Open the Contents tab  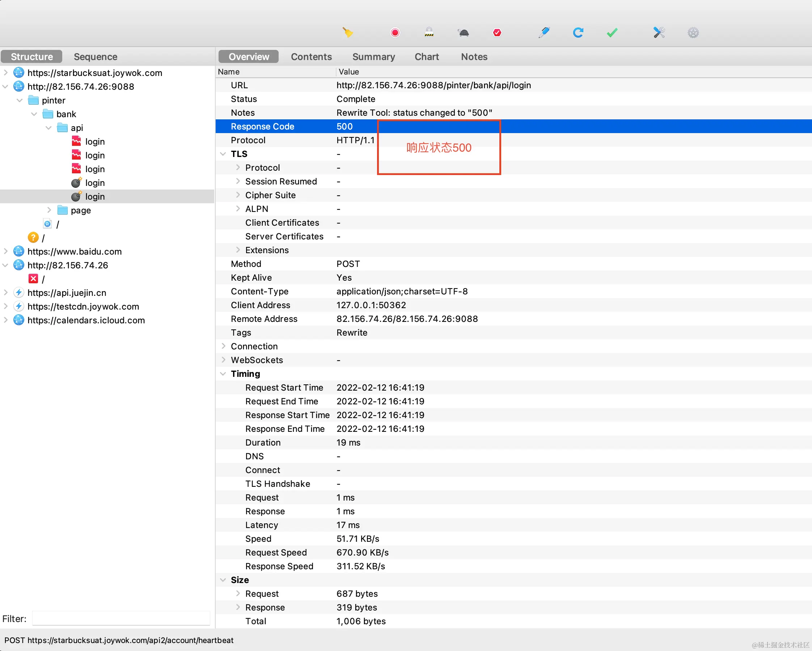(x=311, y=57)
